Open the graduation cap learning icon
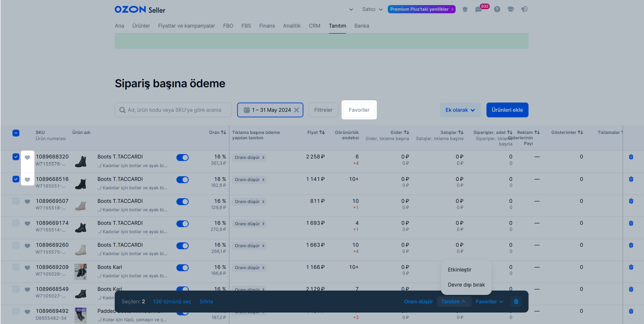Screen dimensions: 644x324 (x=511, y=9)
